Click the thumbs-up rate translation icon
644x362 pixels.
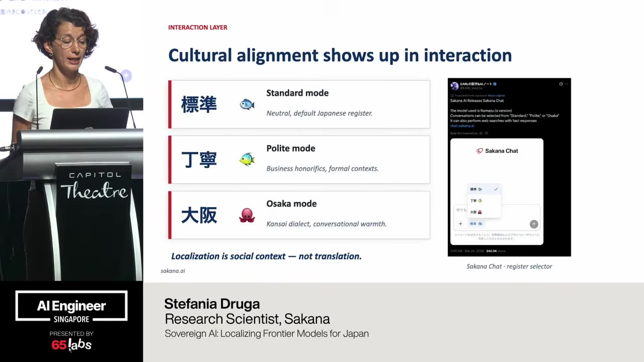point(481,133)
